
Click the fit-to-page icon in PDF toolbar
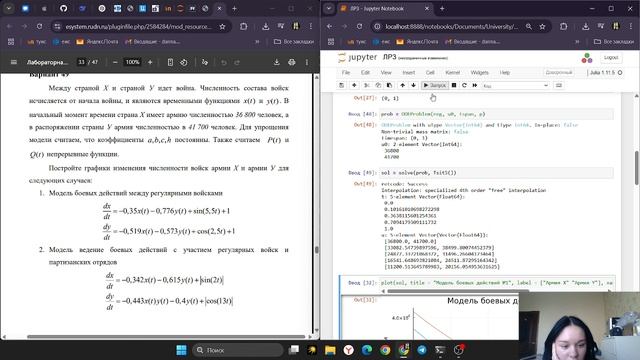pyautogui.click(x=170, y=62)
